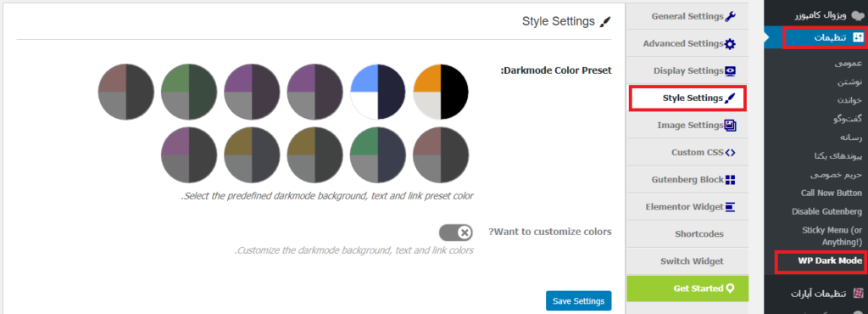The width and height of the screenshot is (868, 314).
Task: Click the Image Settings picture icon
Action: click(x=730, y=125)
